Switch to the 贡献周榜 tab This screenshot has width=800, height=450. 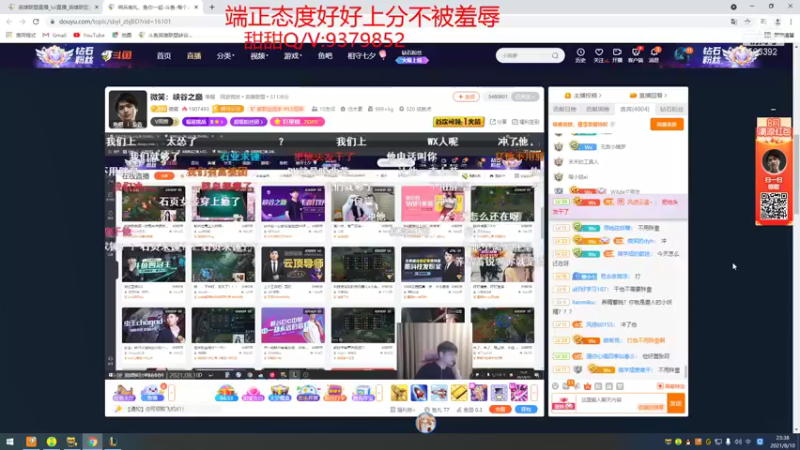tap(598, 109)
